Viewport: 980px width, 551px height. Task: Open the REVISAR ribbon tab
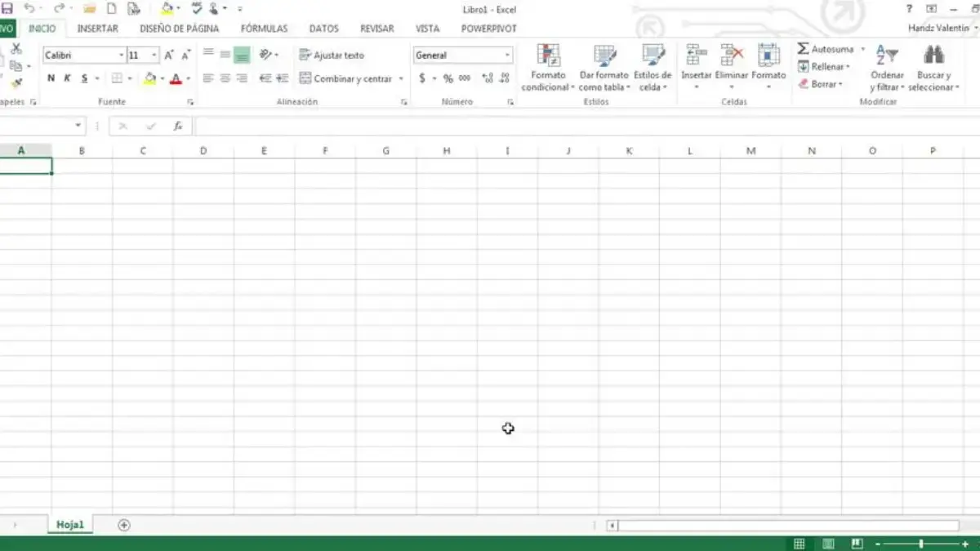376,29
